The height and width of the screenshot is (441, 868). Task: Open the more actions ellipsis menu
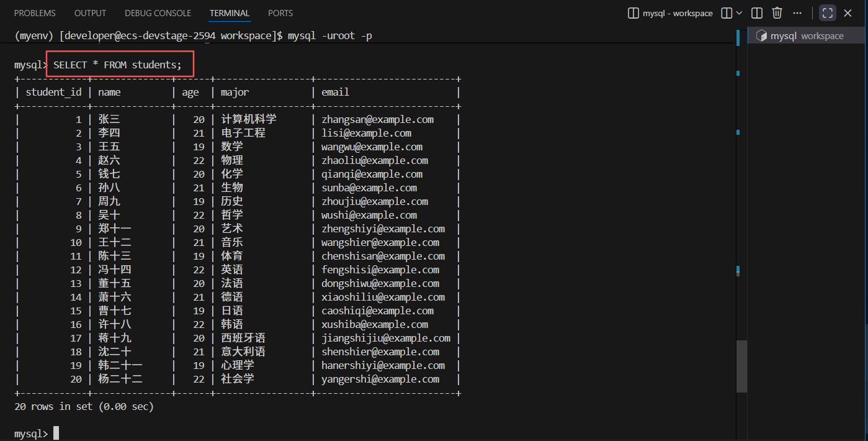click(x=798, y=13)
